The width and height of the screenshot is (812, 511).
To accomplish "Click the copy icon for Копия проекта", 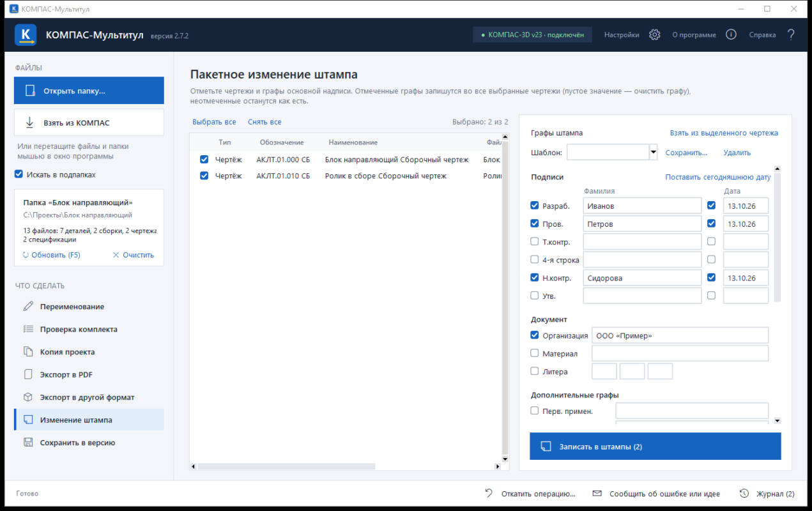I will click(x=28, y=352).
